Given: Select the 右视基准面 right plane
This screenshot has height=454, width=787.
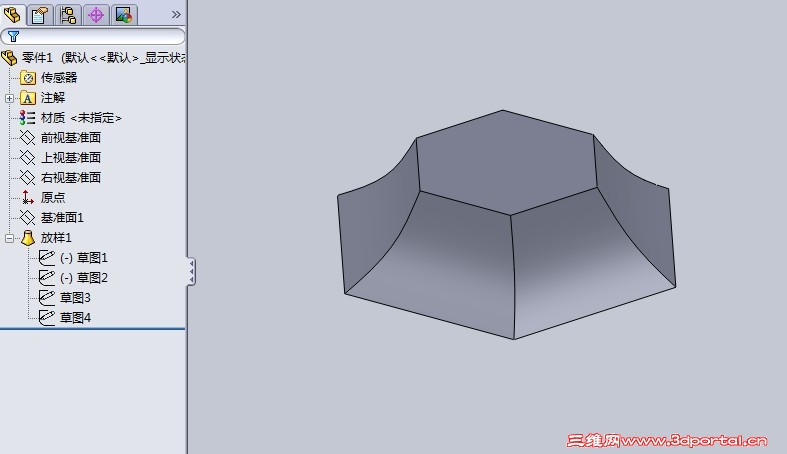Looking at the screenshot, I should 71,178.
